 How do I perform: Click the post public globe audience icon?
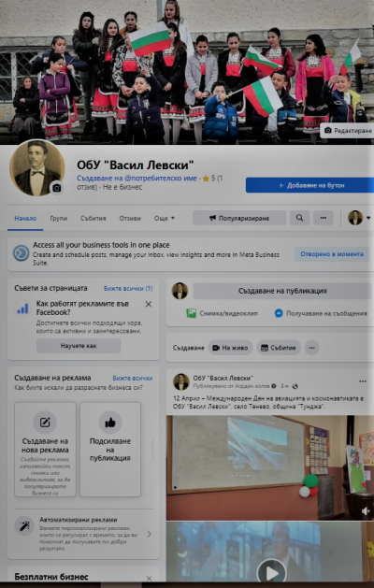point(295,386)
